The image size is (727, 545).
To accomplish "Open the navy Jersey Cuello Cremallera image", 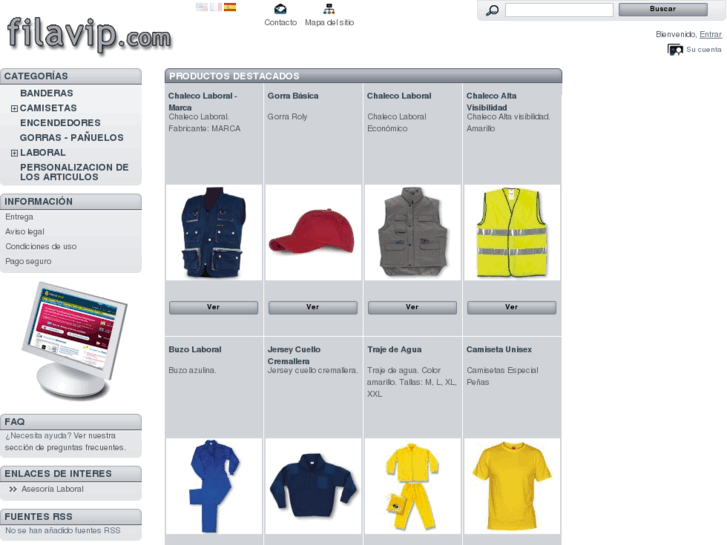I will click(313, 486).
